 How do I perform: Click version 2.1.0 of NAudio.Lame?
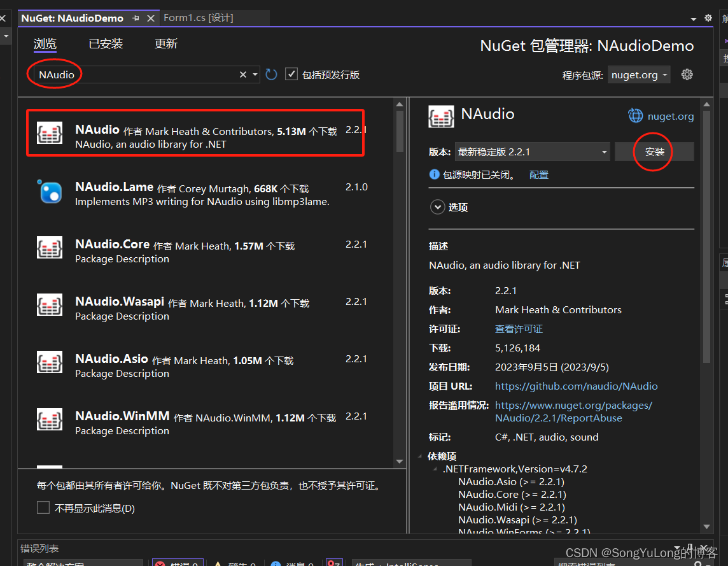[356, 187]
